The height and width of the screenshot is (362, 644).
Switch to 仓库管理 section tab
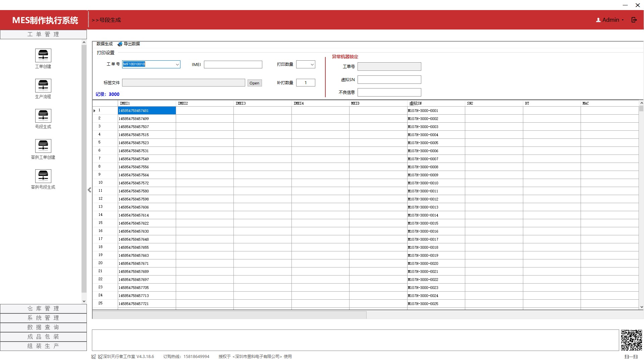tap(43, 308)
